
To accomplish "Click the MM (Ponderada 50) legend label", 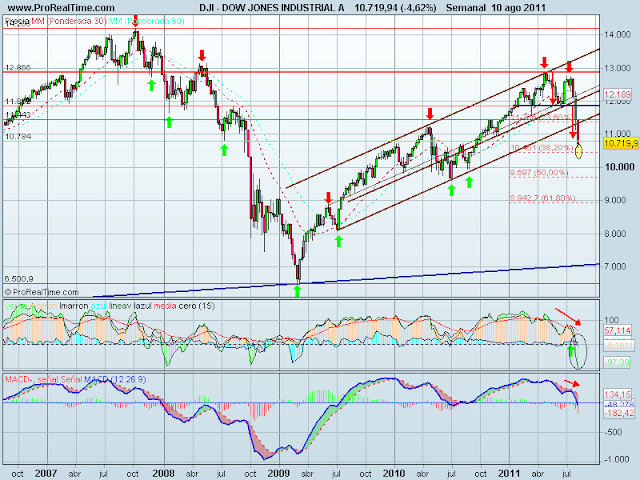I will point(147,21).
